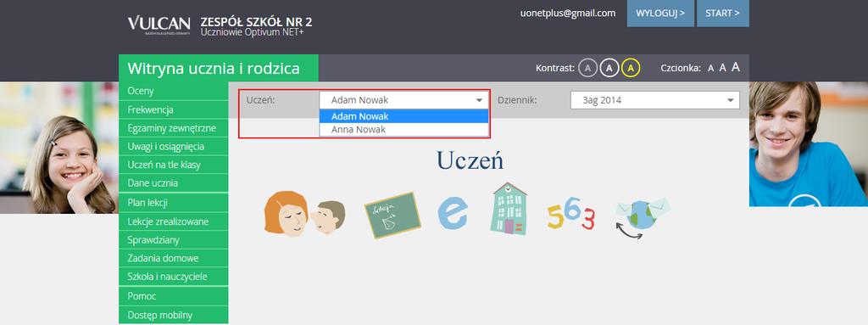Open Szkoła i nauczyciele
868x325 pixels.
click(173, 276)
